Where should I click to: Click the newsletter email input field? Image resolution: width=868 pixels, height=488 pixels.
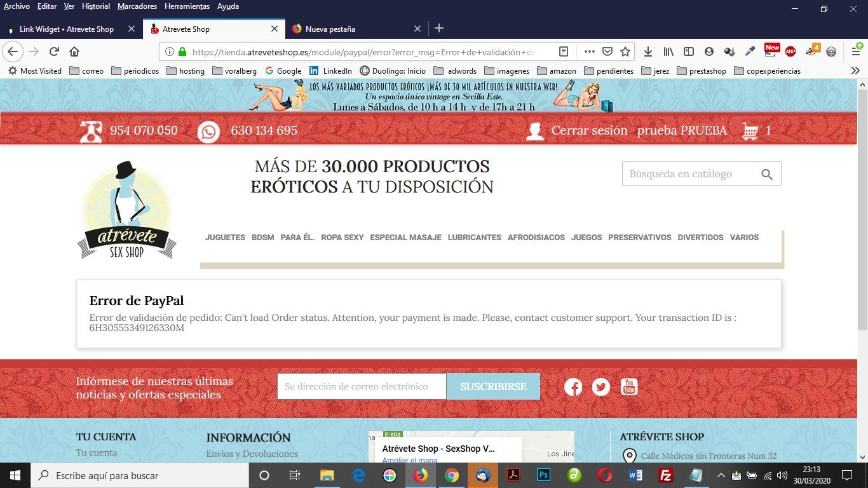coord(362,386)
